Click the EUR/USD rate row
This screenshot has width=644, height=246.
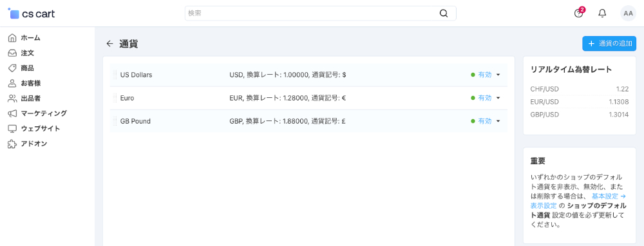[x=579, y=102]
